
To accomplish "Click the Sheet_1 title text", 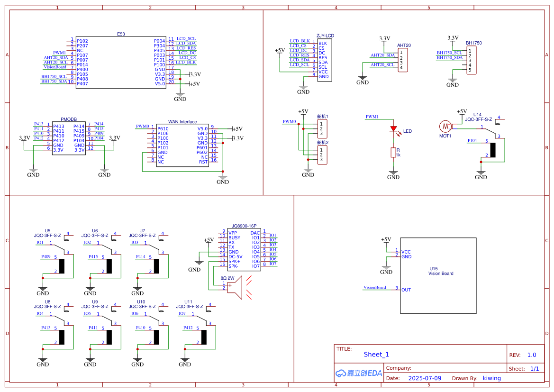I will [x=376, y=355].
